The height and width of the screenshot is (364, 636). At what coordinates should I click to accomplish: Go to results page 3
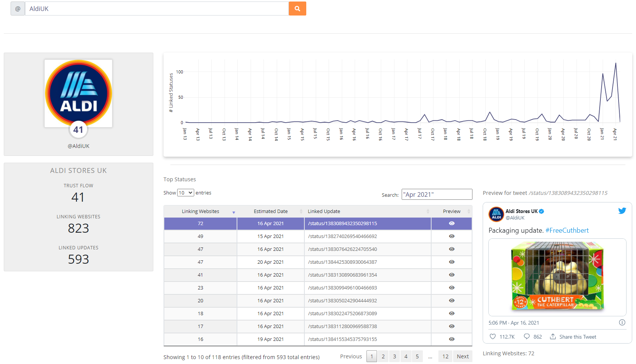click(x=394, y=356)
